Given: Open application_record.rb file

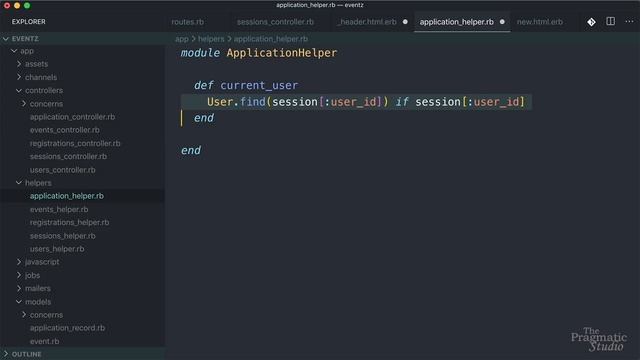Looking at the screenshot, I should pyautogui.click(x=67, y=328).
